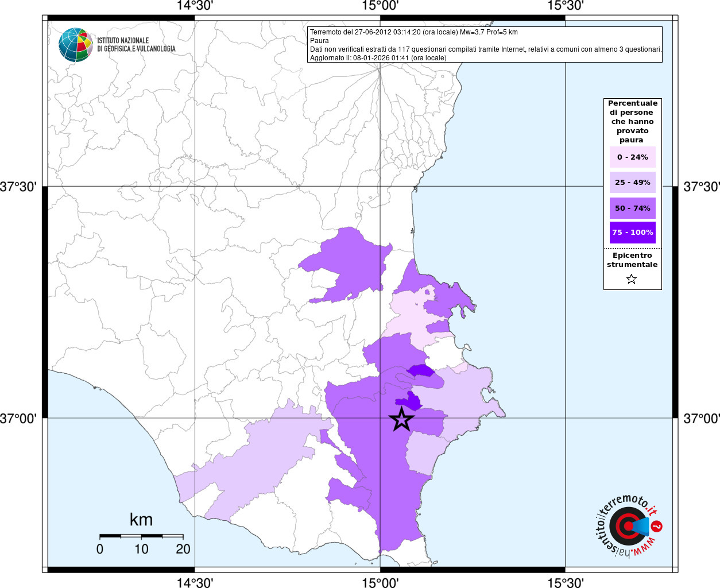Click the scale bar '10' mark
Image resolution: width=720 pixels, height=588 pixels.
click(141, 549)
